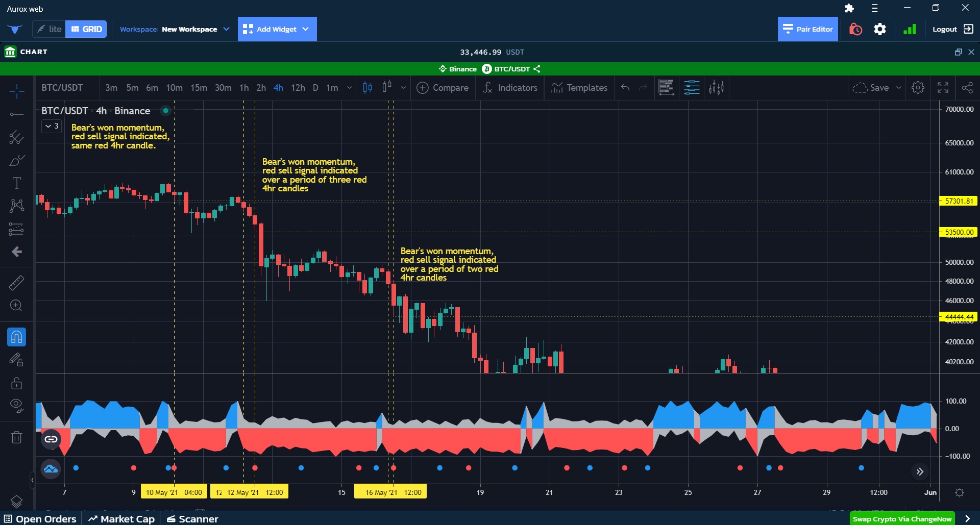Viewport: 980px width, 525px height.
Task: Select the crosshair drawing tool
Action: pyautogui.click(x=16, y=91)
